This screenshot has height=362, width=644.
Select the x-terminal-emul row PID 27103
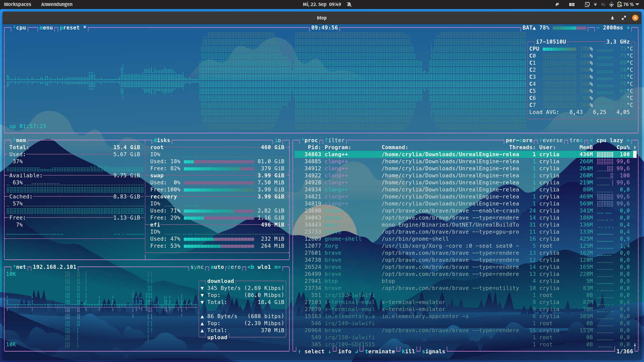point(464,302)
